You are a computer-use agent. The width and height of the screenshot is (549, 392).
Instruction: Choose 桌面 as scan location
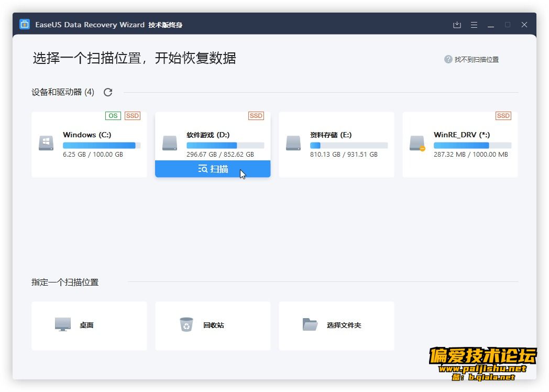pyautogui.click(x=89, y=326)
